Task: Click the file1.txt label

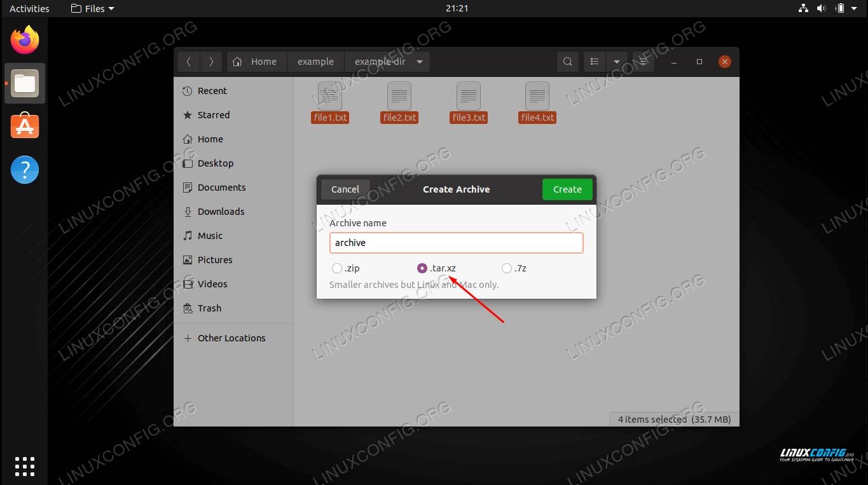Action: pos(330,118)
